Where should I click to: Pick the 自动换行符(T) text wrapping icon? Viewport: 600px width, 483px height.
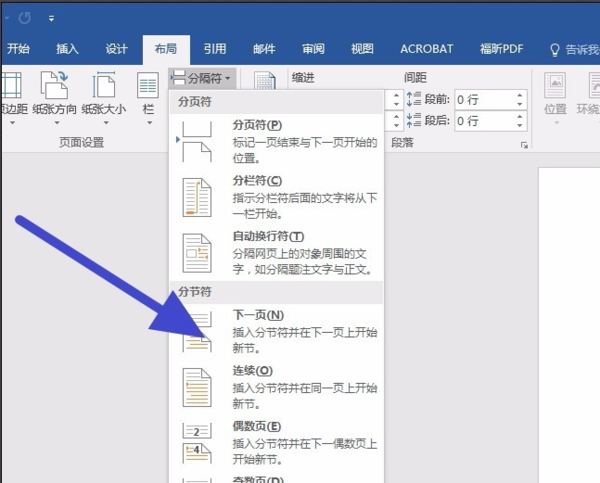coord(197,253)
